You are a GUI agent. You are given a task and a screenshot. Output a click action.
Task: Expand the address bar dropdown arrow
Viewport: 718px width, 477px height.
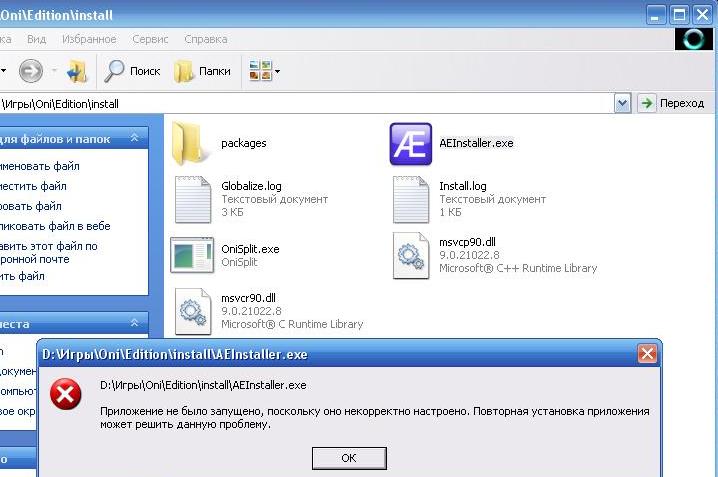(622, 103)
